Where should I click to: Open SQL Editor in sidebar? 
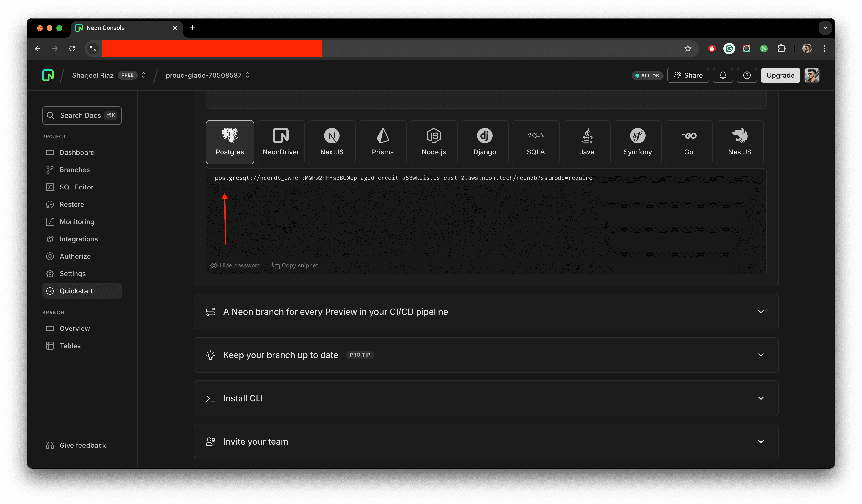pos(82,187)
